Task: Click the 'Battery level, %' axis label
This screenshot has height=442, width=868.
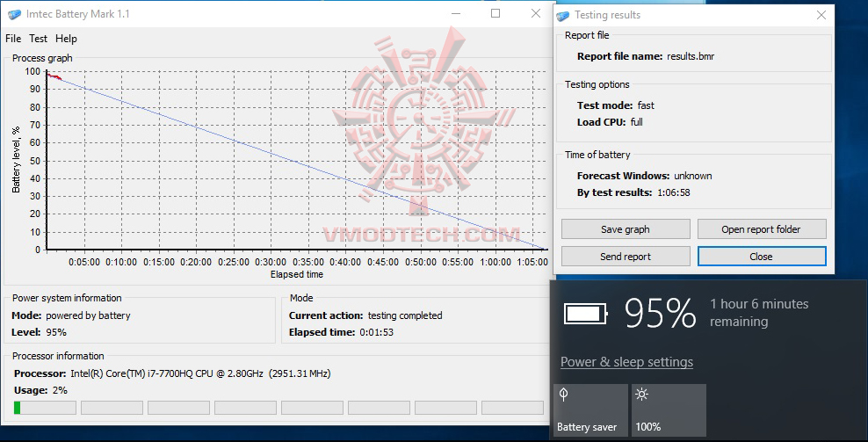Action: click(x=16, y=160)
